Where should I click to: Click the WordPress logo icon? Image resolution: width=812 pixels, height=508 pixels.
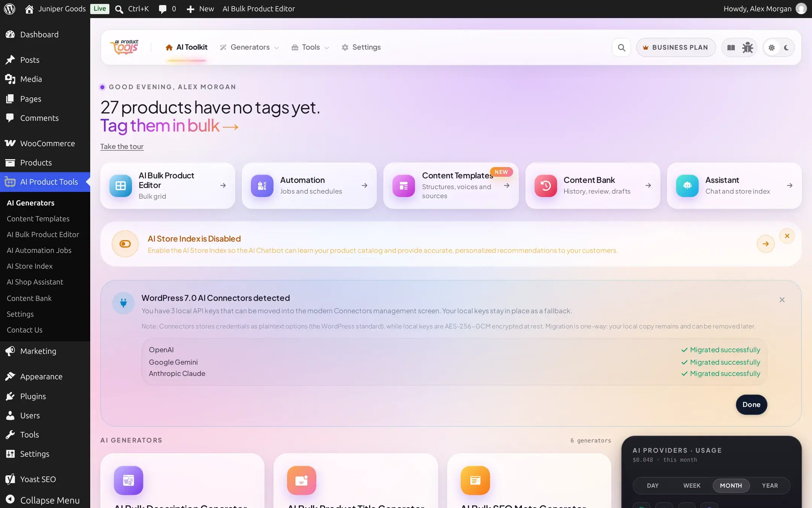coord(9,9)
